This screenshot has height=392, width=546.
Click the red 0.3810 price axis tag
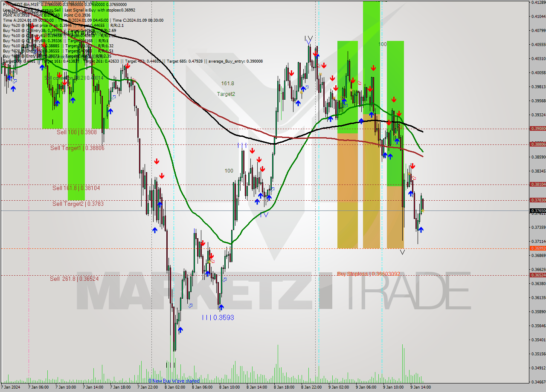pos(537,184)
